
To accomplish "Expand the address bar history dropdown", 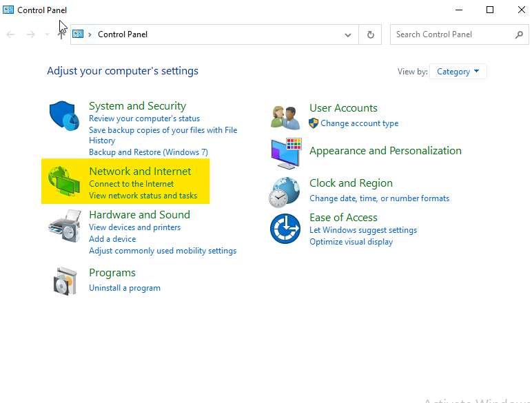I will click(348, 34).
